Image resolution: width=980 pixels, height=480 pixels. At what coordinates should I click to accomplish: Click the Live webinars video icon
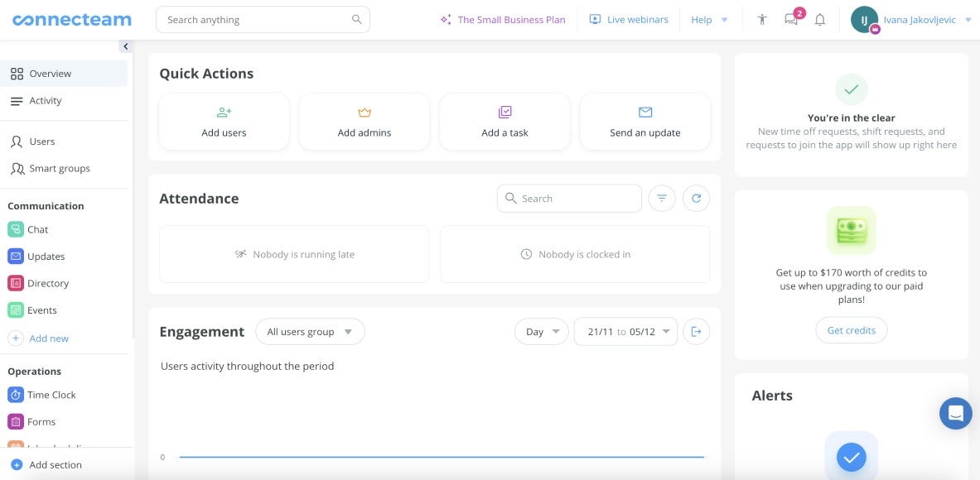pos(595,19)
